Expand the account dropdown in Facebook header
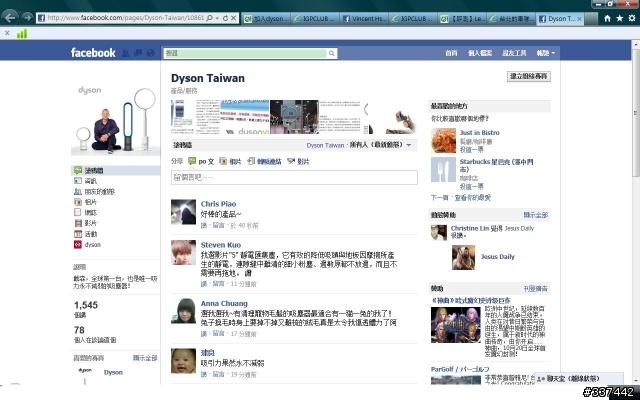640x400 pixels. 546,53
